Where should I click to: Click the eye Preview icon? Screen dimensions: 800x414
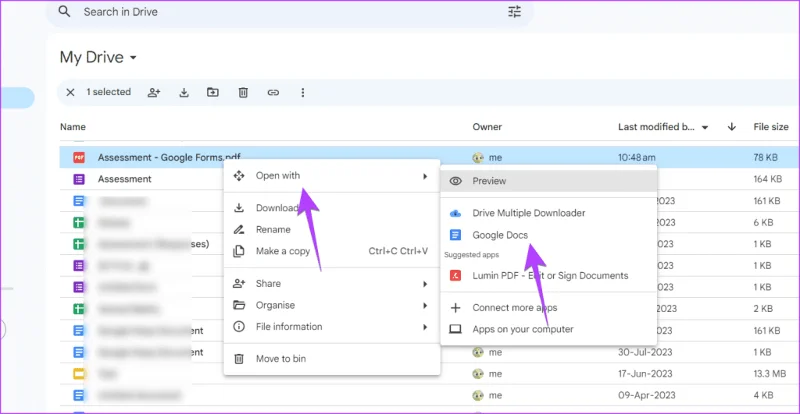(x=456, y=181)
